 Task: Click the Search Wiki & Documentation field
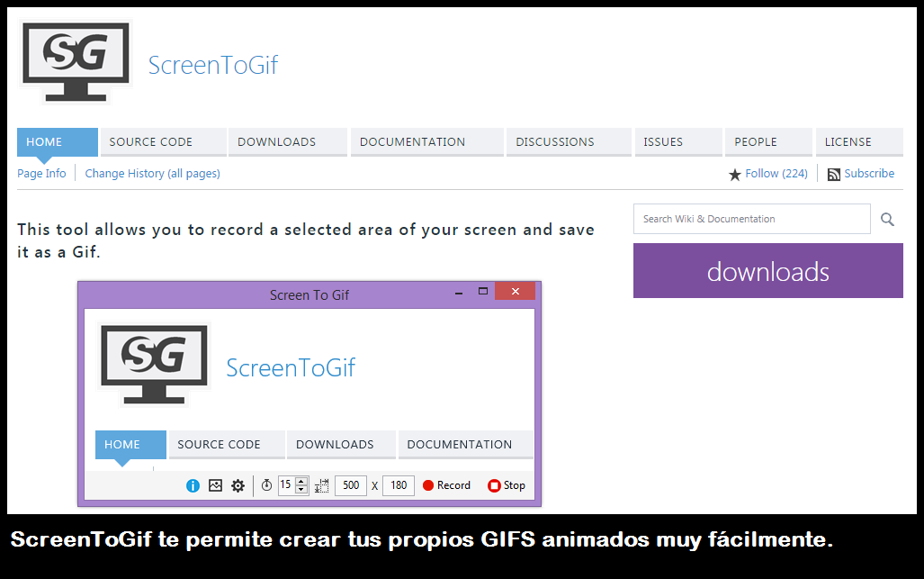[751, 219]
